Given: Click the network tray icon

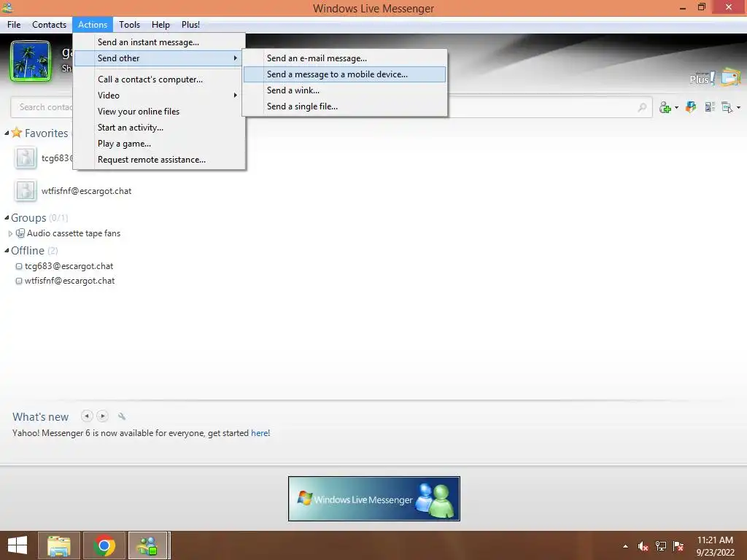Looking at the screenshot, I should (x=661, y=546).
